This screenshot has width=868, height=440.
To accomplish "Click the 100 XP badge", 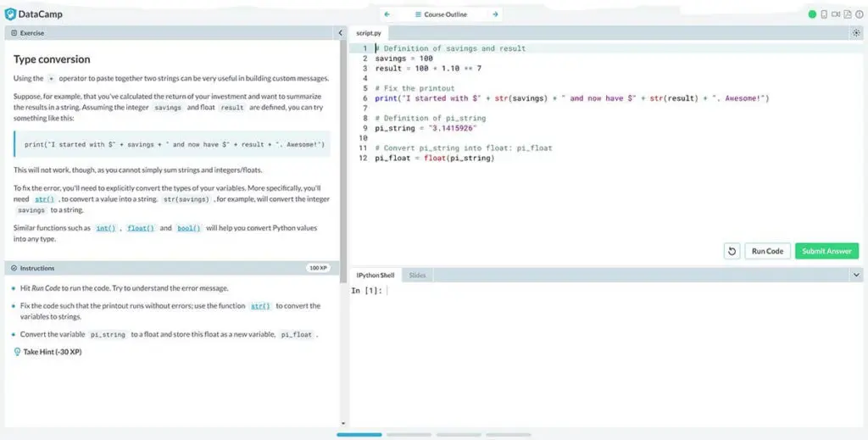I will (318, 268).
